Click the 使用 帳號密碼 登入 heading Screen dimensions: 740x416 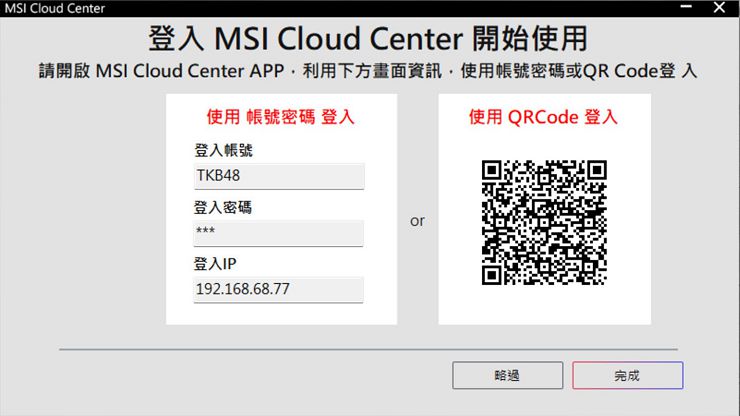click(280, 117)
